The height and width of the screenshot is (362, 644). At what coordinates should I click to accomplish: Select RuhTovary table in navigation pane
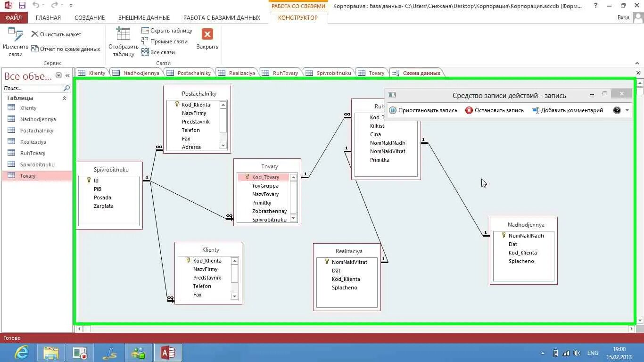36,153
